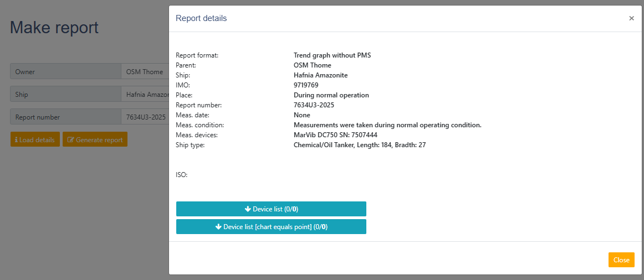
Task: Click the MarVib DC750 SN: 7507444 text
Action: pos(335,135)
